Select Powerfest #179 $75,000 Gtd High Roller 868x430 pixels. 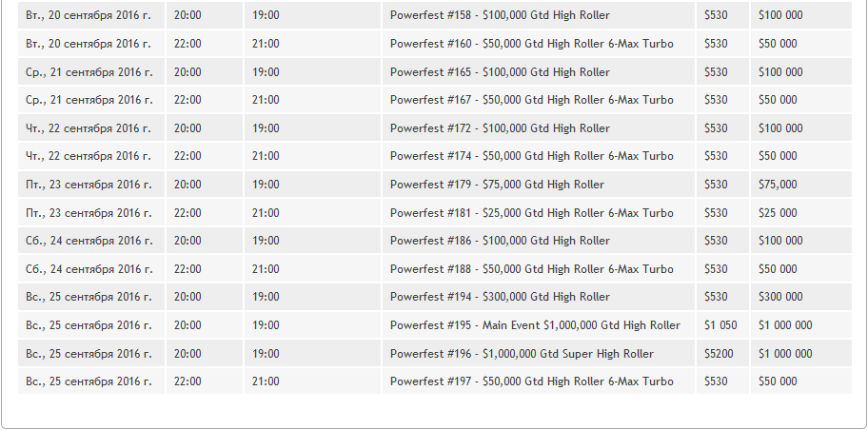pos(497,185)
